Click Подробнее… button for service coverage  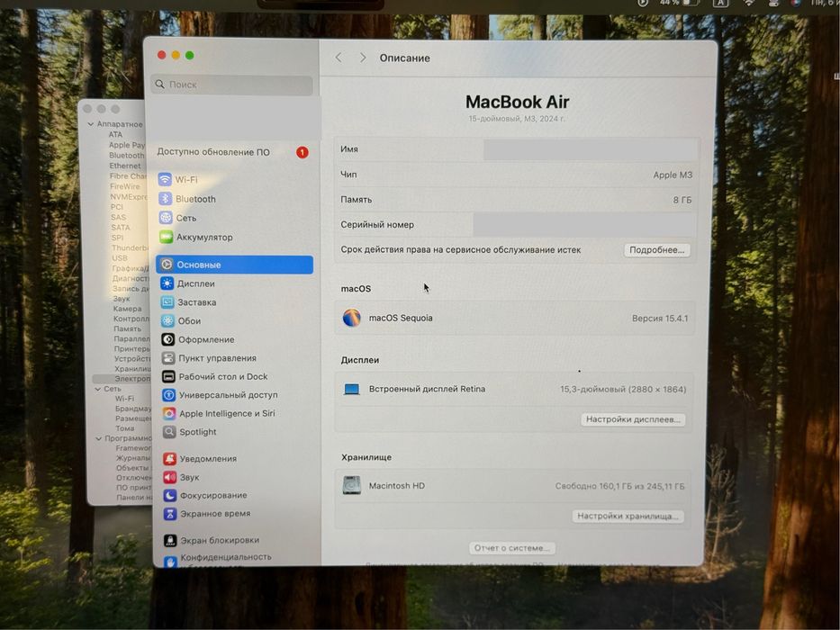pyautogui.click(x=657, y=250)
